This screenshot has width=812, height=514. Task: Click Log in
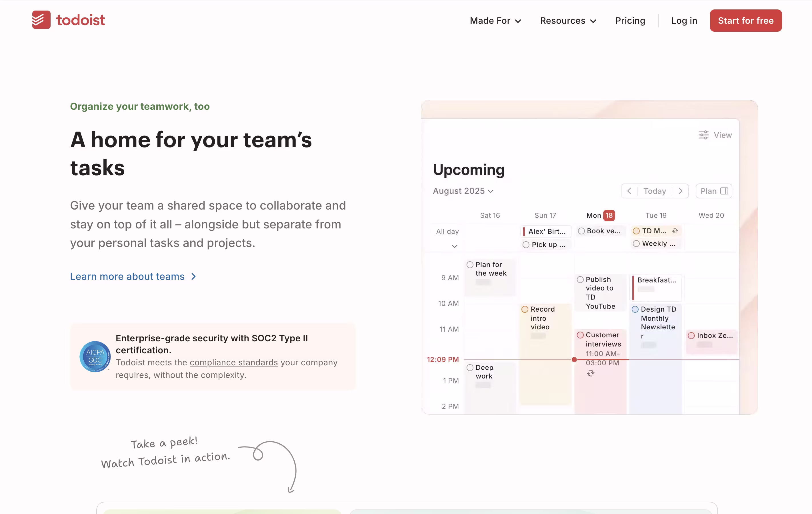click(684, 21)
